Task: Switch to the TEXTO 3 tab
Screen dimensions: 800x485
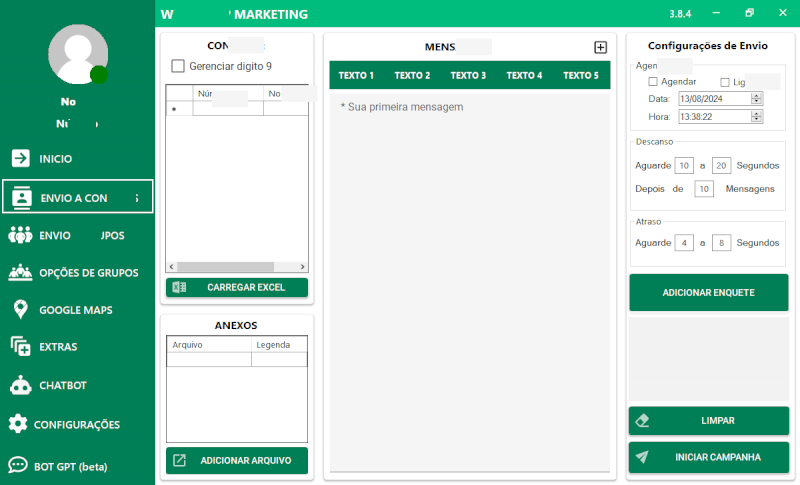Action: (x=468, y=75)
